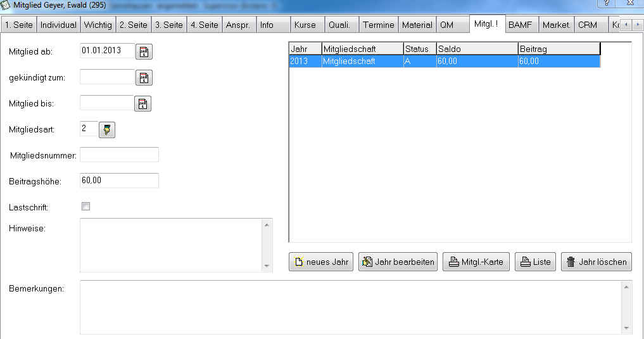644x339 pixels.
Task: Click the Beitrag cell in 2013 row
Action: click(559, 61)
